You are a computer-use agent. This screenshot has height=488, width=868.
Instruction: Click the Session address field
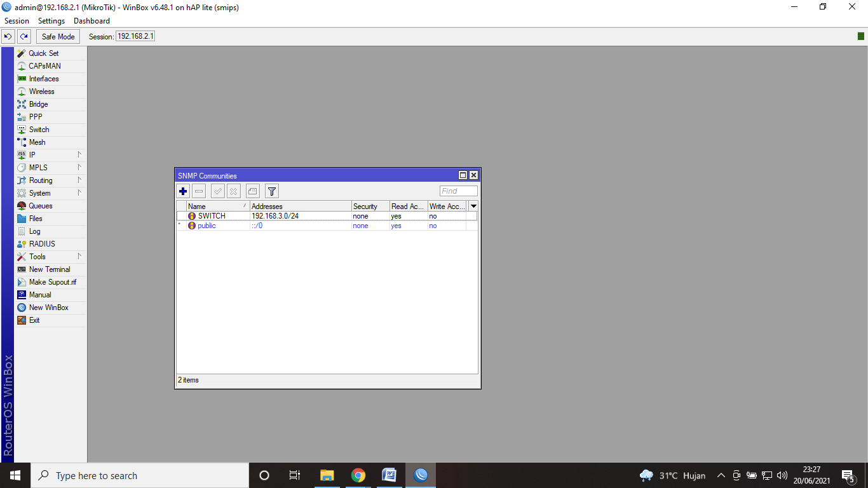tap(135, 36)
